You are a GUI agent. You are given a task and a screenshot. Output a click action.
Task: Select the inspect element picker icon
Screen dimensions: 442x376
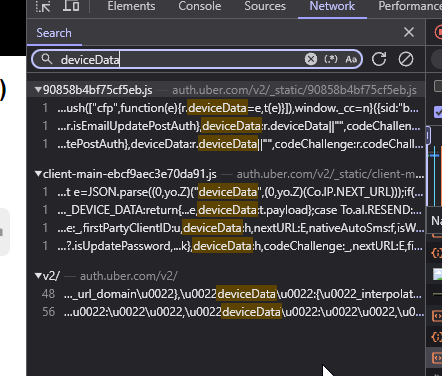click(43, 6)
